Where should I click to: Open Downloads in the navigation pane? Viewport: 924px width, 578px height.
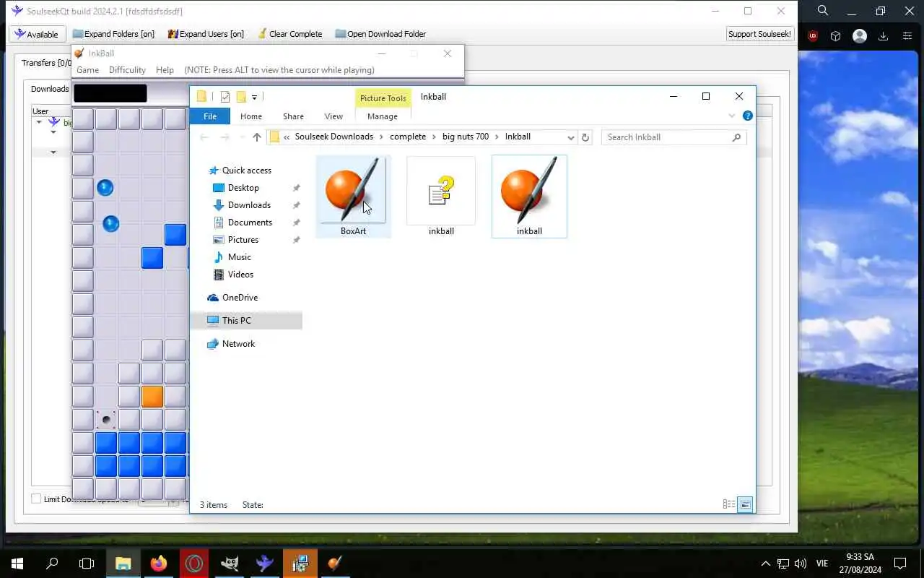tap(249, 205)
